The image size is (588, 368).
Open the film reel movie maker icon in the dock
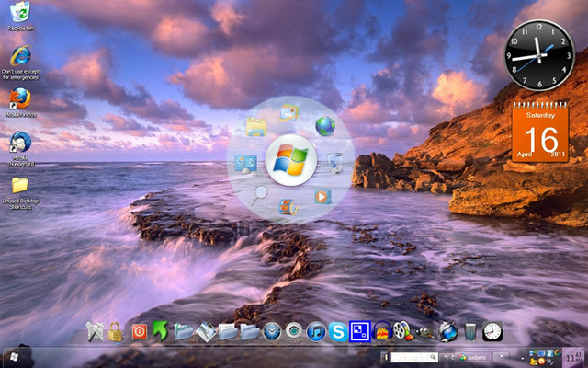[x=403, y=331]
